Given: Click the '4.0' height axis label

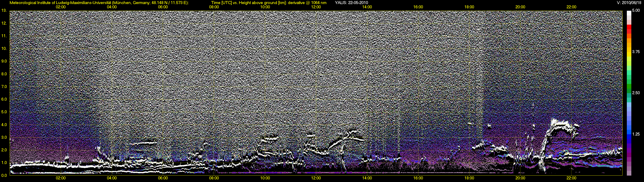Looking at the screenshot, I should point(4,125).
